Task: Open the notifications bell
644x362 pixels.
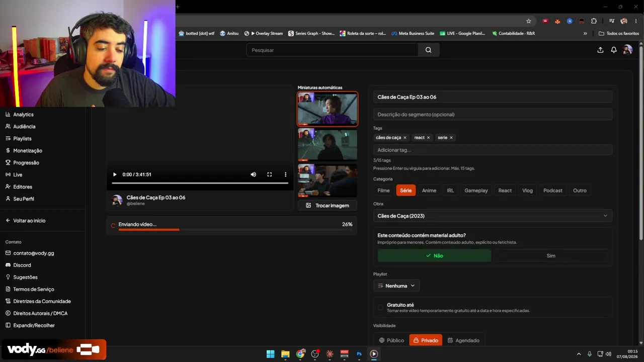Action: coord(614,50)
